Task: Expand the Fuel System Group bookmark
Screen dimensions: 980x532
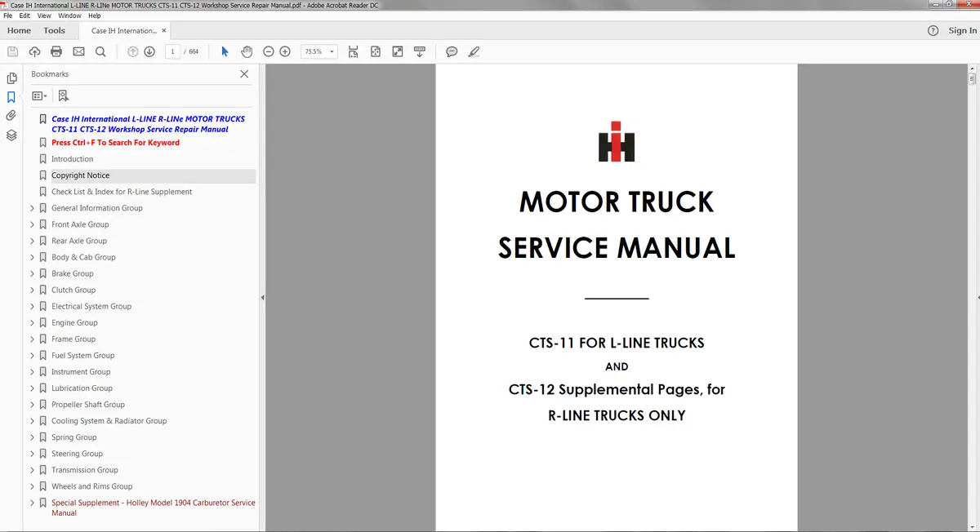Action: [x=33, y=355]
